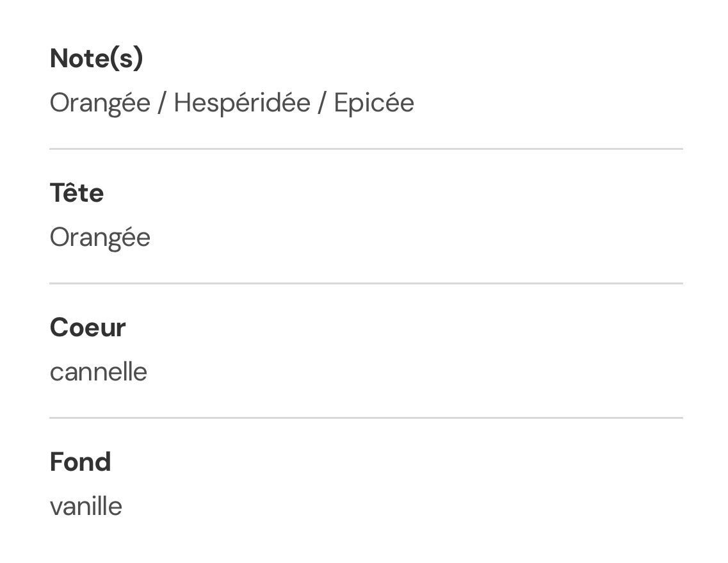728x563 pixels.
Task: Click the capital F in Fond
Action: point(56,462)
